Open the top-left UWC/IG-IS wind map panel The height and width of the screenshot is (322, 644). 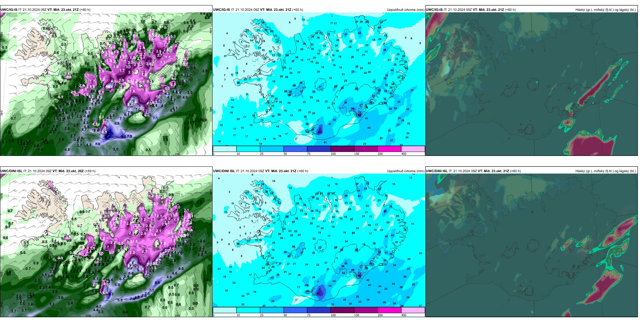tap(106, 84)
